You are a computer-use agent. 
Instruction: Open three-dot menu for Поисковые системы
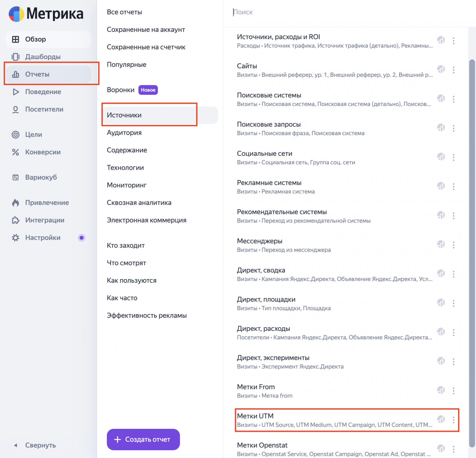(453, 99)
